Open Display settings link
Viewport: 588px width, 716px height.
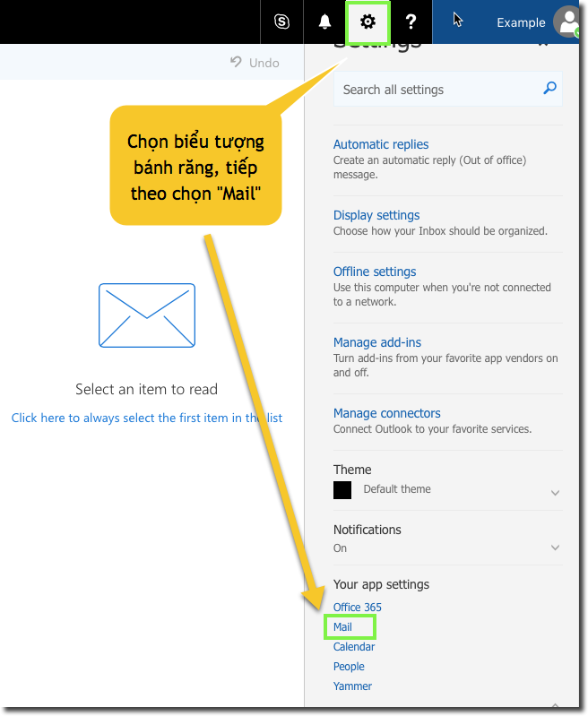(x=376, y=215)
